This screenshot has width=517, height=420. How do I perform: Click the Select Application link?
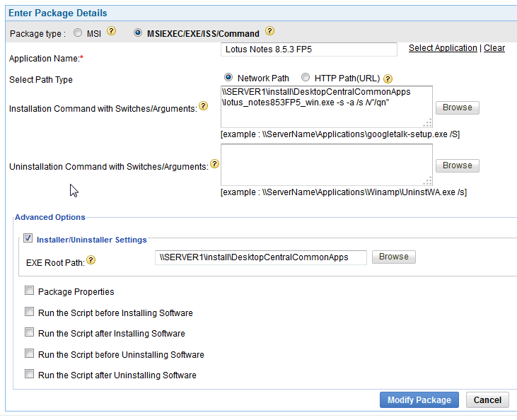pos(443,48)
